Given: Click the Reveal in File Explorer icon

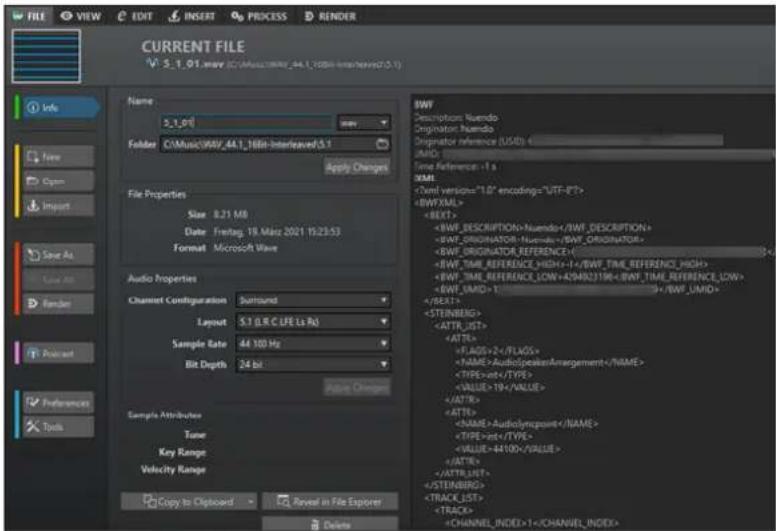Looking at the screenshot, I should point(283,501).
